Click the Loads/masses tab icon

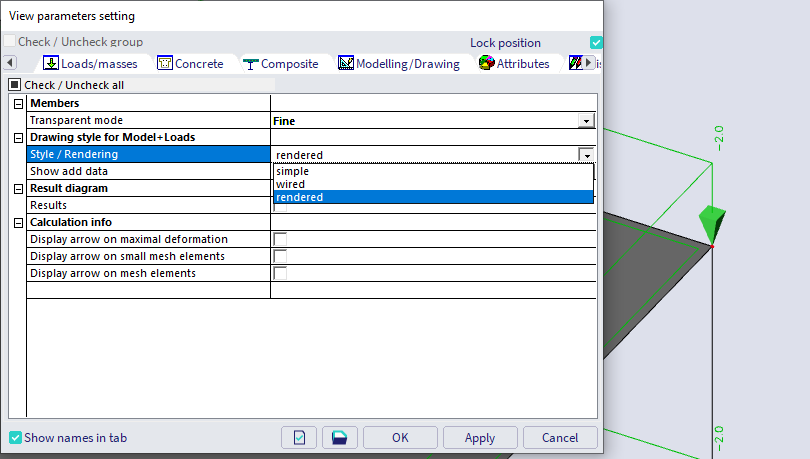[51, 63]
